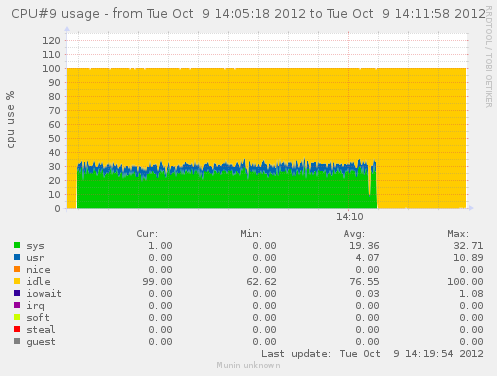This screenshot has height=376, width=497.
Task: Click the Cur: column header
Action: pos(147,234)
